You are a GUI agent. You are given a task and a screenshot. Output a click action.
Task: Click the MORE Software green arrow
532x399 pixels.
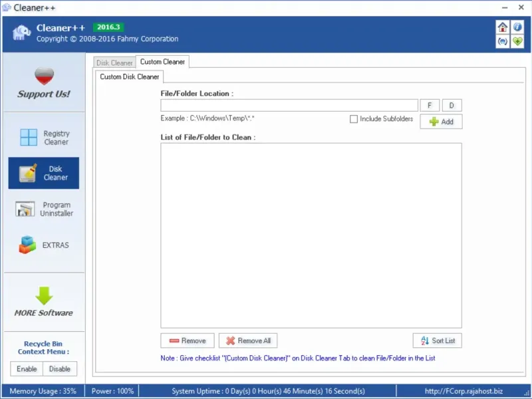tap(44, 295)
